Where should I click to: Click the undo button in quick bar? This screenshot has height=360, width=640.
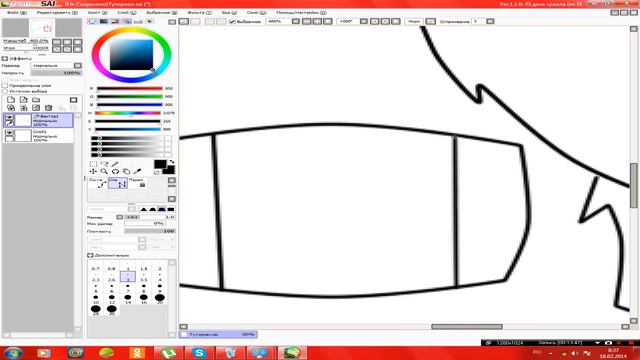184,21
